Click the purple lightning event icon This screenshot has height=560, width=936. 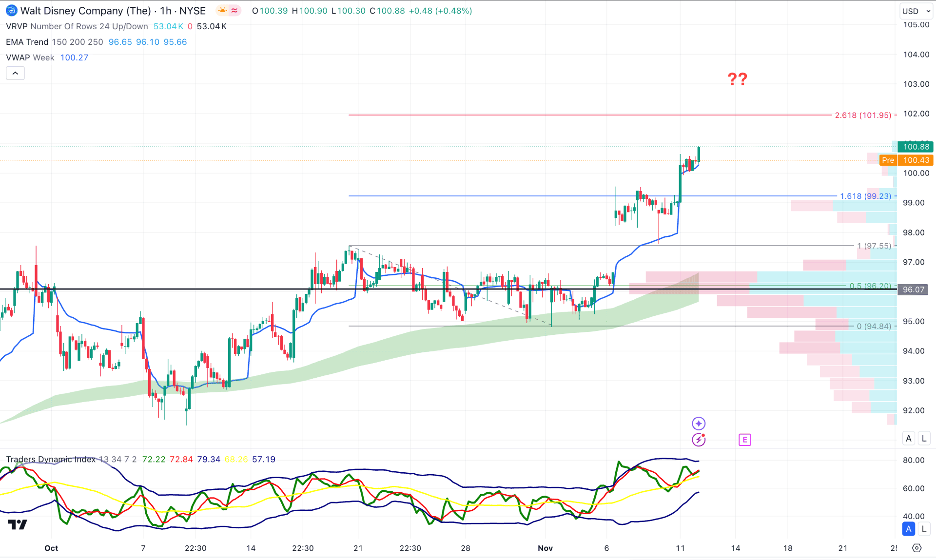click(x=699, y=440)
